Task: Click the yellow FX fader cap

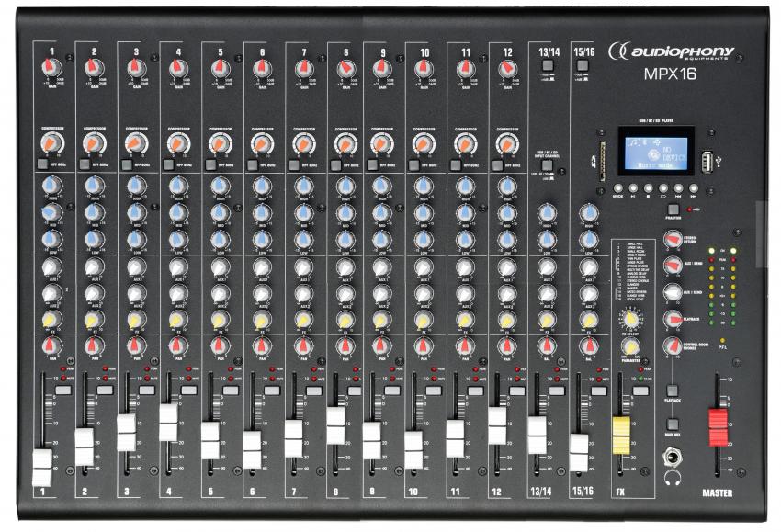Action: 622,435
